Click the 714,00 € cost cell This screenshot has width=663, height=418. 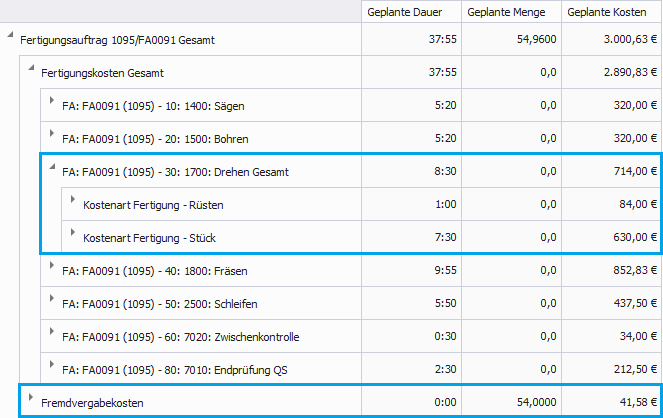tap(632, 172)
